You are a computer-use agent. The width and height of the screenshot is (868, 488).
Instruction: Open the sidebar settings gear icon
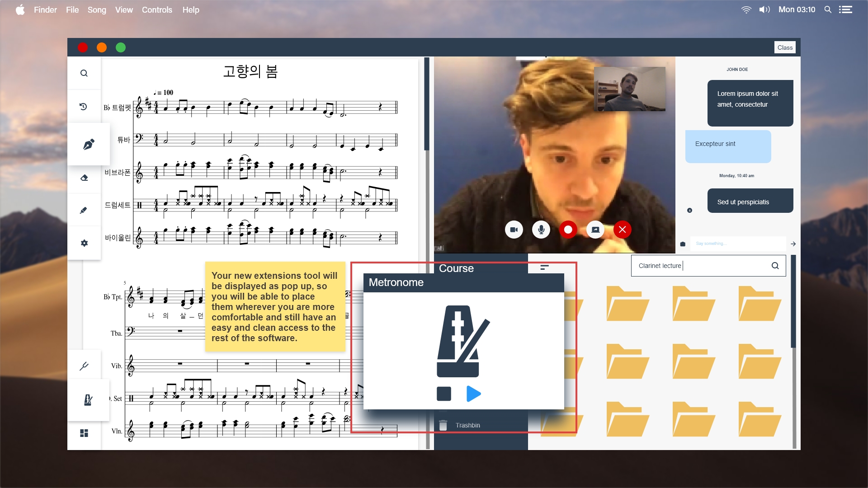[x=84, y=243]
